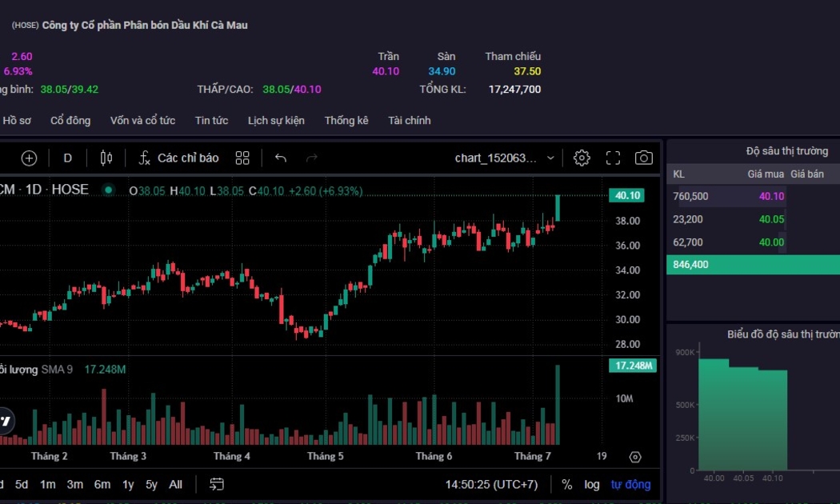Image resolution: width=840 pixels, height=504 pixels.
Task: Toggle tự động auto scale
Action: tap(630, 484)
